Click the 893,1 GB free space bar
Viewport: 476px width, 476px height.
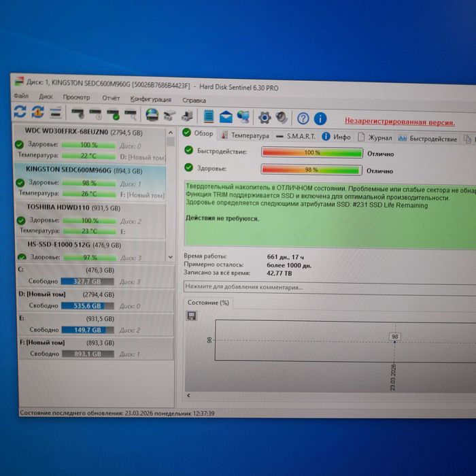tap(88, 354)
